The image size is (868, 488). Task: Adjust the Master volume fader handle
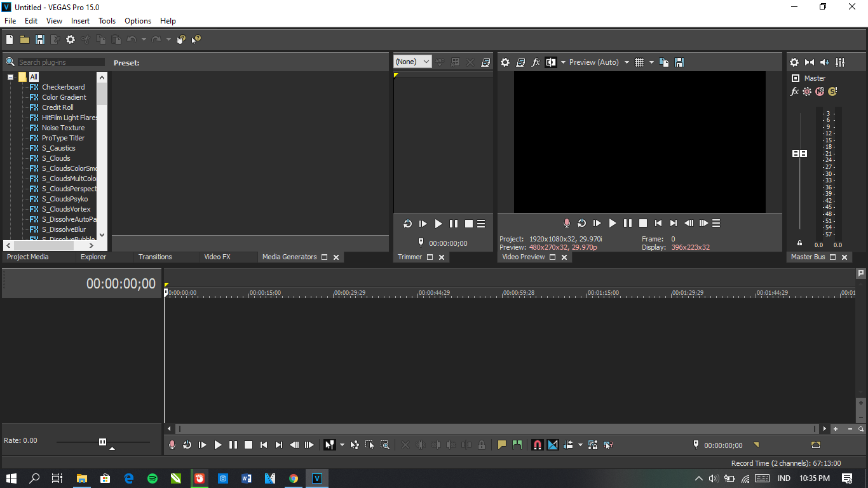[x=799, y=154]
